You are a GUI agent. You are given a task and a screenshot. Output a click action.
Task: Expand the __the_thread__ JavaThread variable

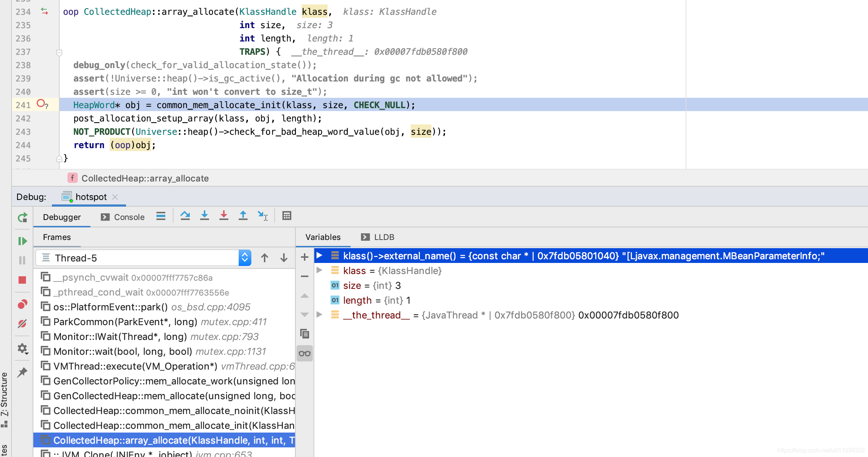(319, 315)
